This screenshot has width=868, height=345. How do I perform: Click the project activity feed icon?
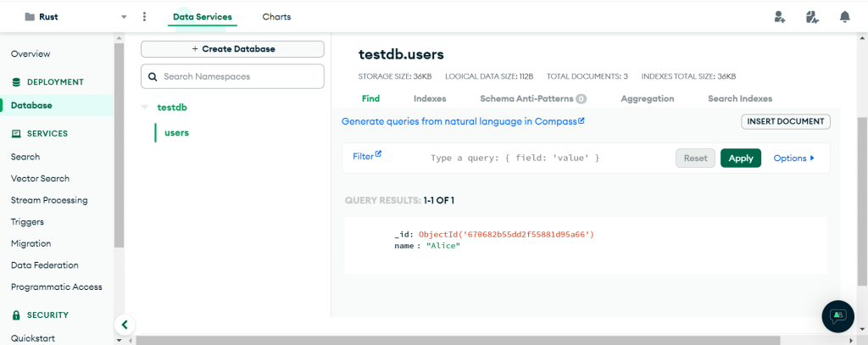click(812, 17)
